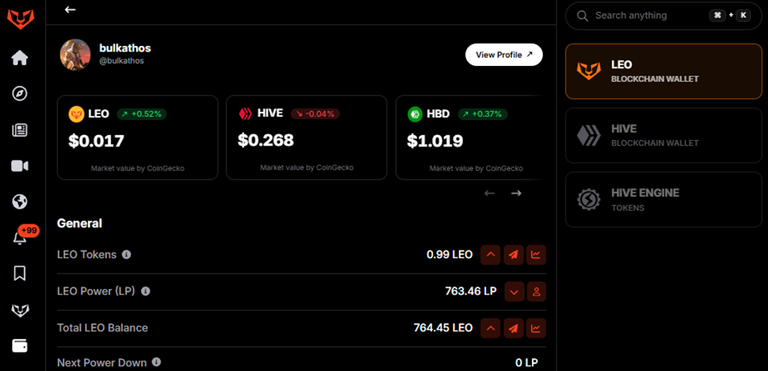
Task: Open the Home icon in sidebar
Action: (x=20, y=58)
